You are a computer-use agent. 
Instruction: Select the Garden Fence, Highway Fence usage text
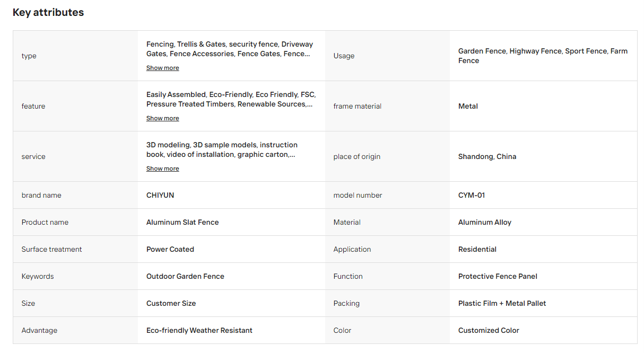543,56
